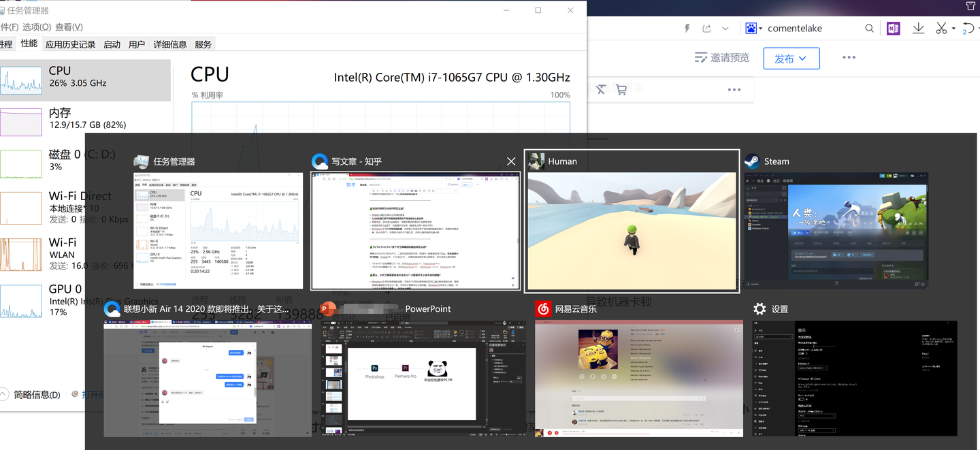Select 内存 entry in Task Manager sidebar
The height and width of the screenshot is (450, 980).
click(85, 121)
